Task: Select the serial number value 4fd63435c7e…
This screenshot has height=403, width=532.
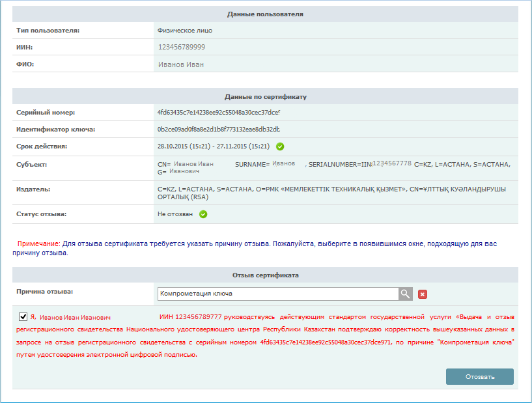Action: [218, 112]
